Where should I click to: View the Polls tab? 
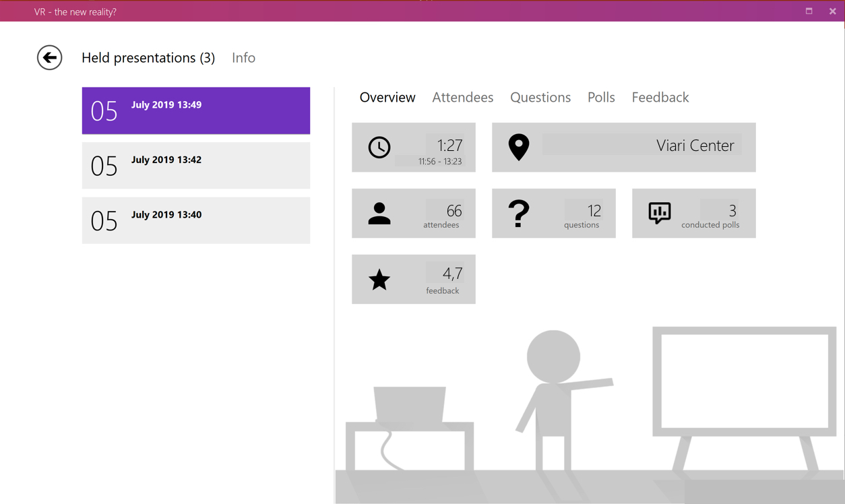pyautogui.click(x=601, y=97)
